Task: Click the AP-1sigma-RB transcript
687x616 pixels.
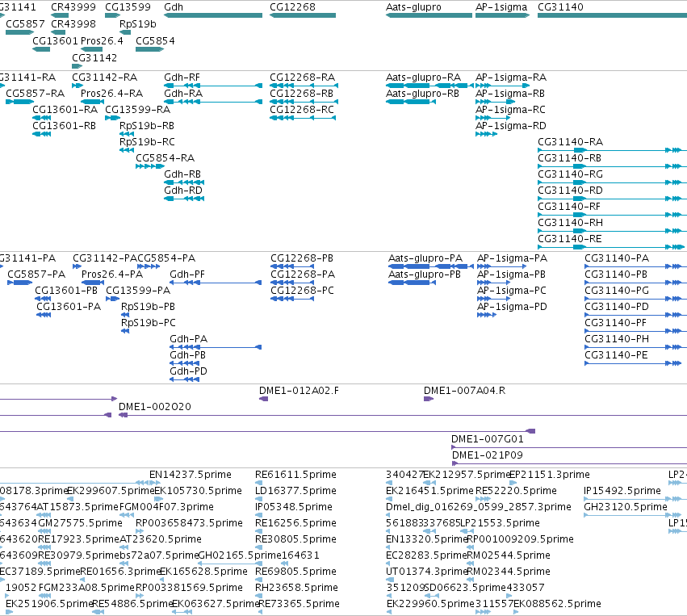Action: [x=496, y=102]
